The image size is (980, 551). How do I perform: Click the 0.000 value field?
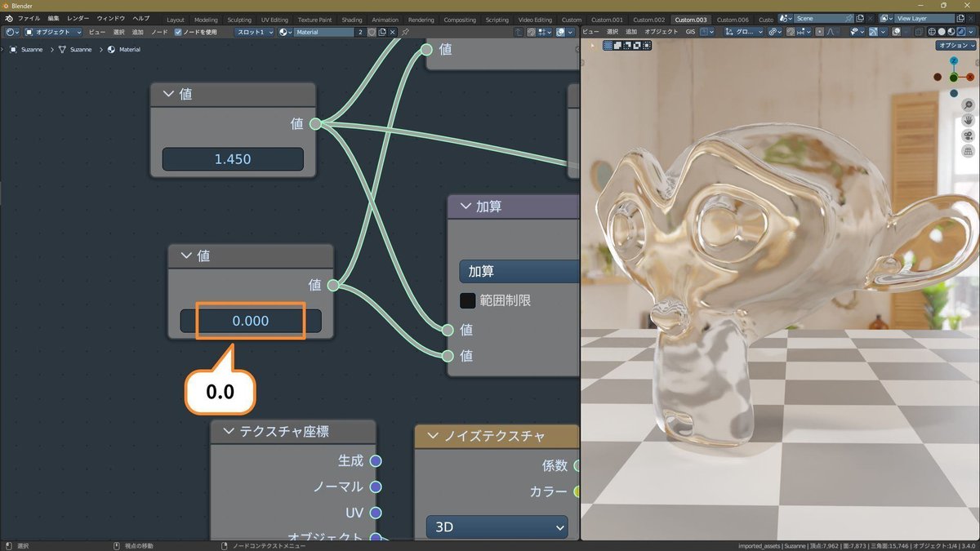[x=251, y=321]
